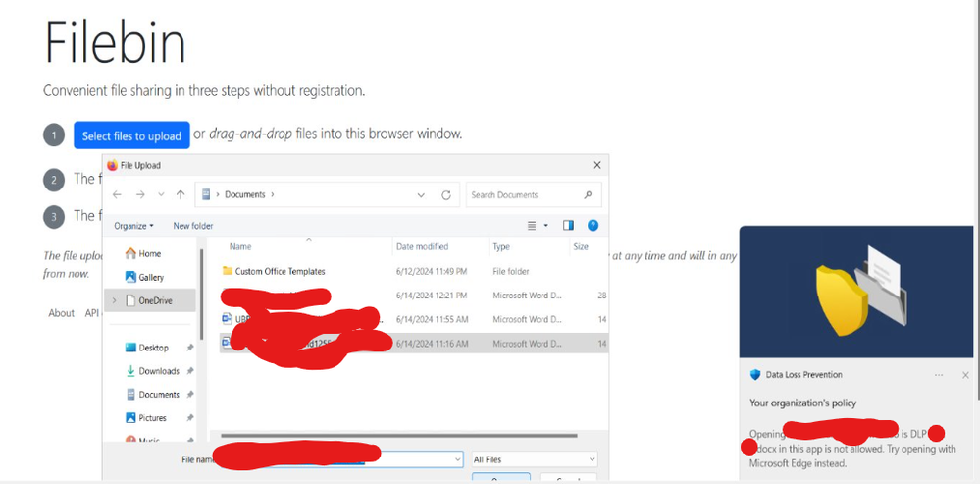Select the file modified 6/14/2024 11:55 AM
This screenshot has width=980, height=484.
(x=412, y=319)
